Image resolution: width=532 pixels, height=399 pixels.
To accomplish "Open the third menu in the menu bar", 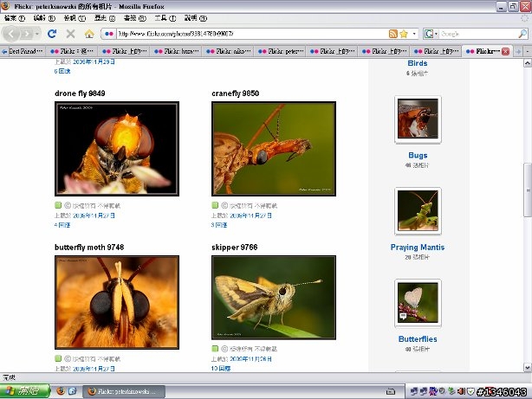I will pos(75,18).
